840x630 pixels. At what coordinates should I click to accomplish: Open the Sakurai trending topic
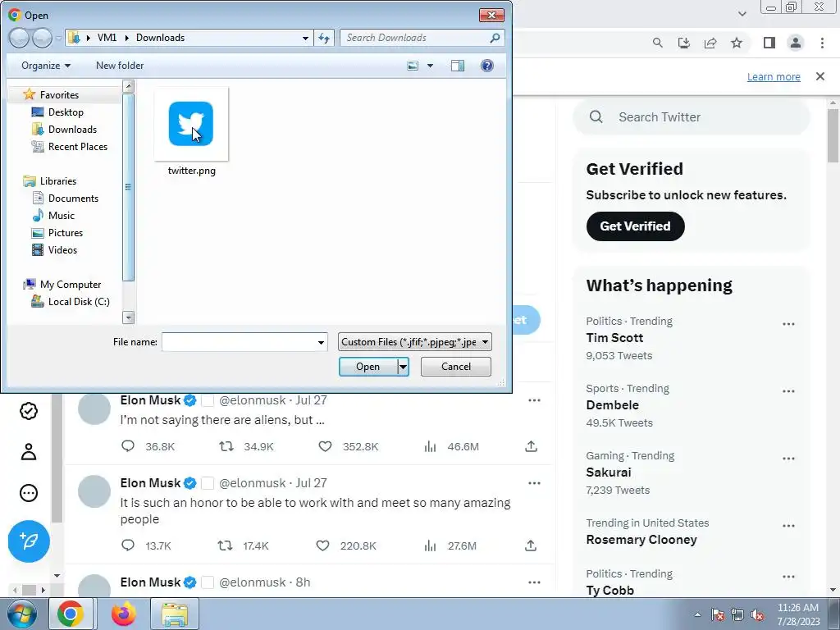609,472
